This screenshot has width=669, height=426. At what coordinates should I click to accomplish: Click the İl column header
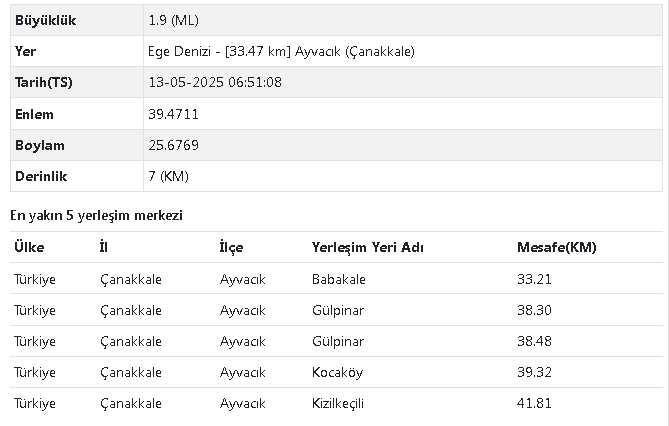click(104, 247)
